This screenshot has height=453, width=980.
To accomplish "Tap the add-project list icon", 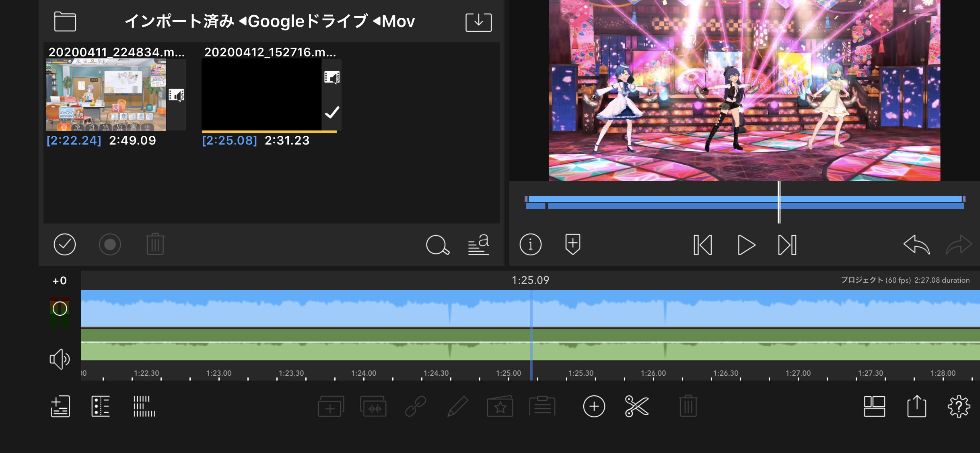I will point(60,406).
